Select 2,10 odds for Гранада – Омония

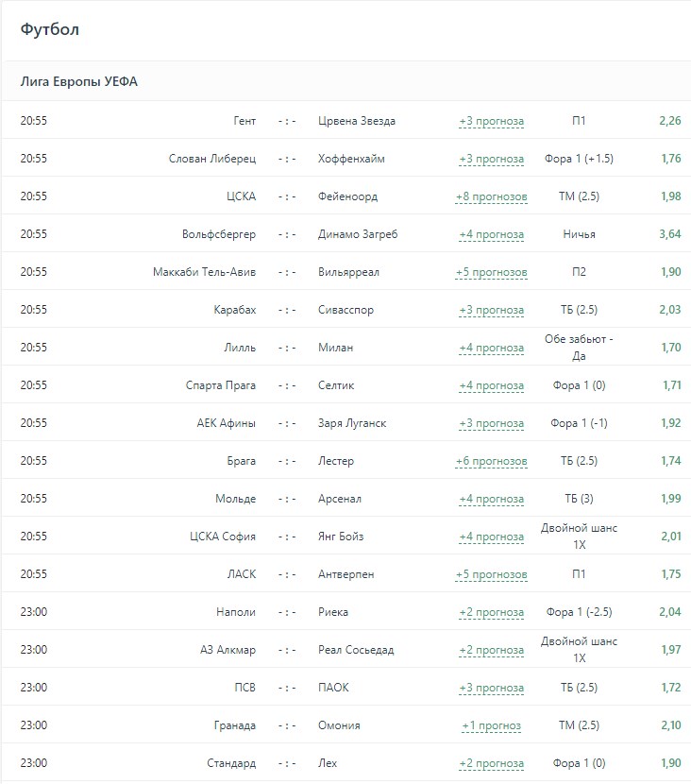(670, 725)
